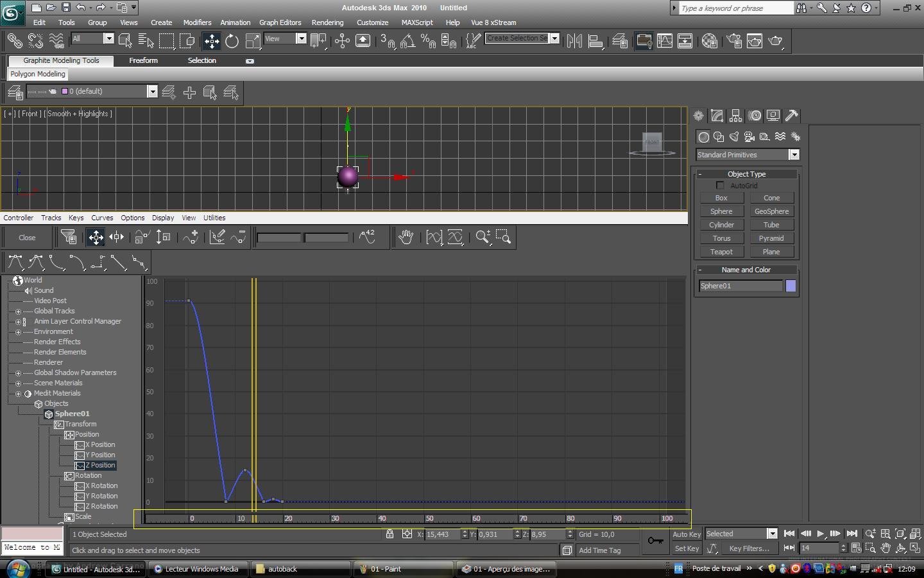Activate the Pan hand tool in curve editor
Screen dimensions: 924x578
click(406, 238)
